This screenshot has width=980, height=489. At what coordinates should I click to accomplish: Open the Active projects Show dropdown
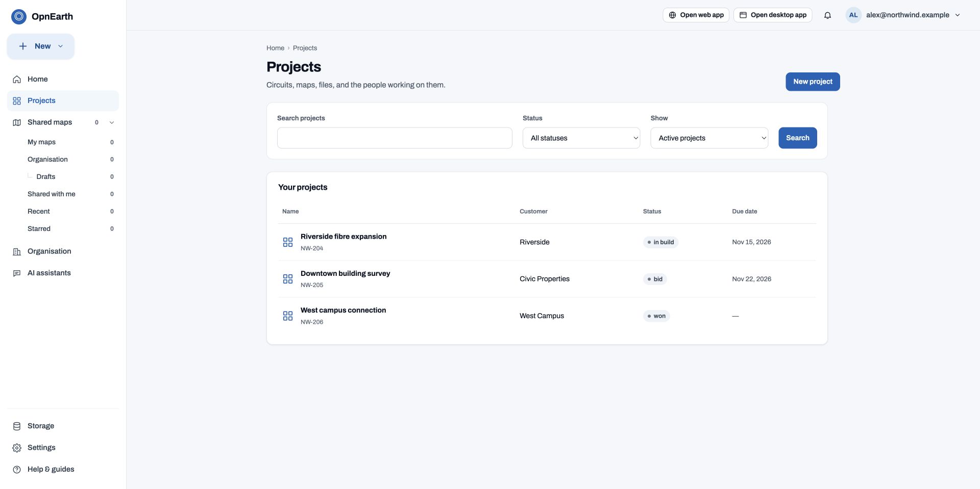coord(709,138)
